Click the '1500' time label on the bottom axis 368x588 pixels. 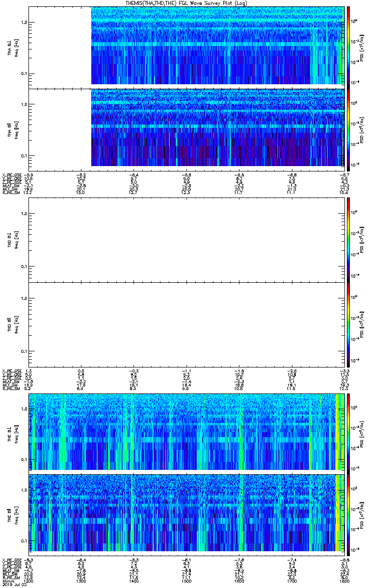pyautogui.click(x=186, y=581)
